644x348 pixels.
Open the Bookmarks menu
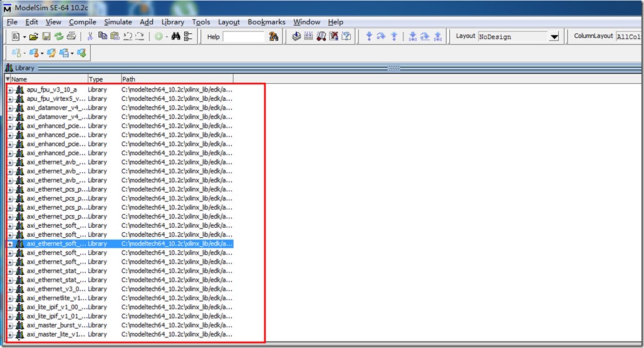point(266,22)
